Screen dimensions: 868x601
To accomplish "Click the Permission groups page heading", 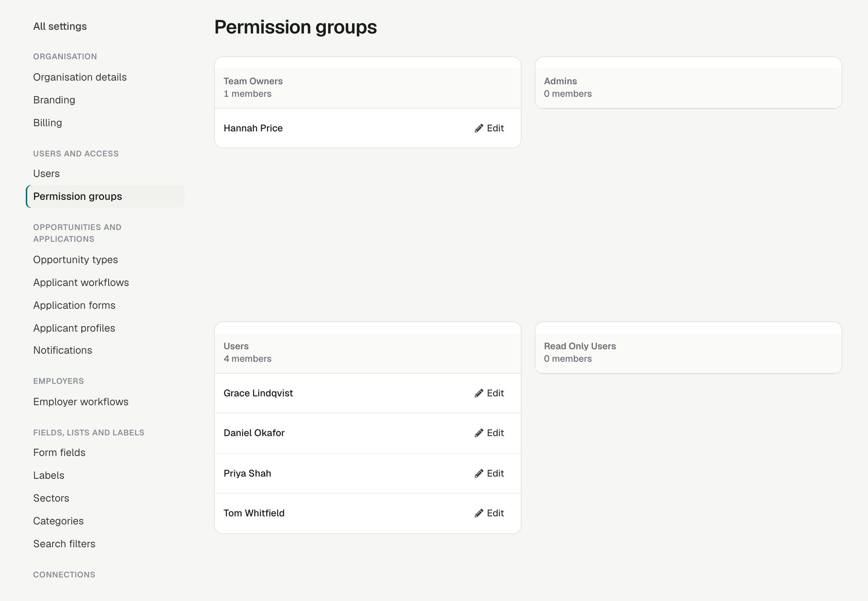I will click(295, 28).
